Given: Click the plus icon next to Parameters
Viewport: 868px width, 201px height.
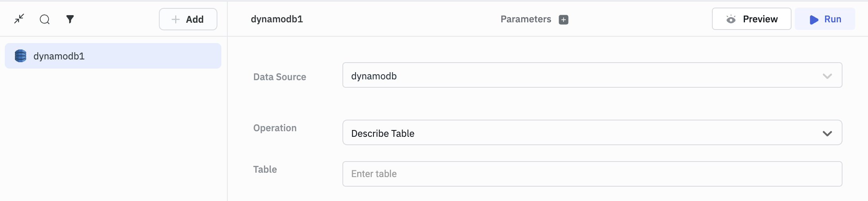Looking at the screenshot, I should point(563,20).
